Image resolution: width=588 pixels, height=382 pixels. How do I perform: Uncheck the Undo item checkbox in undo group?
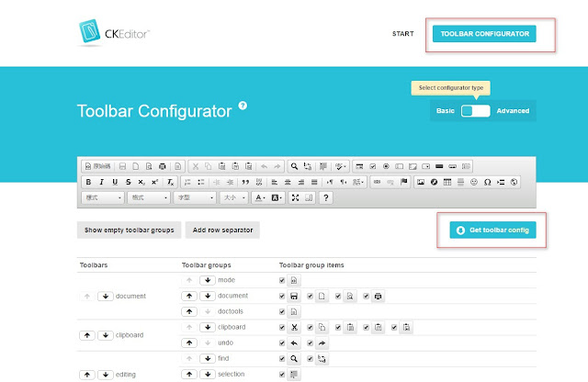(282, 343)
